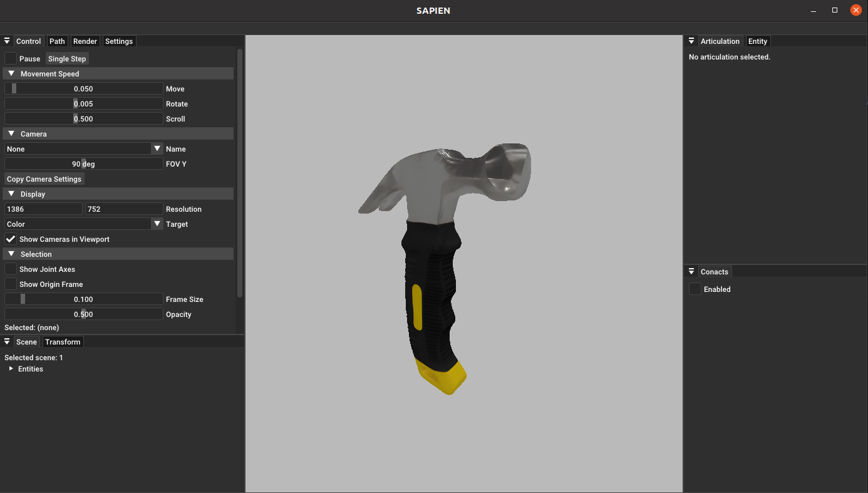Collapse the Selection section header
Screen dimensions: 868x493
click(x=11, y=254)
